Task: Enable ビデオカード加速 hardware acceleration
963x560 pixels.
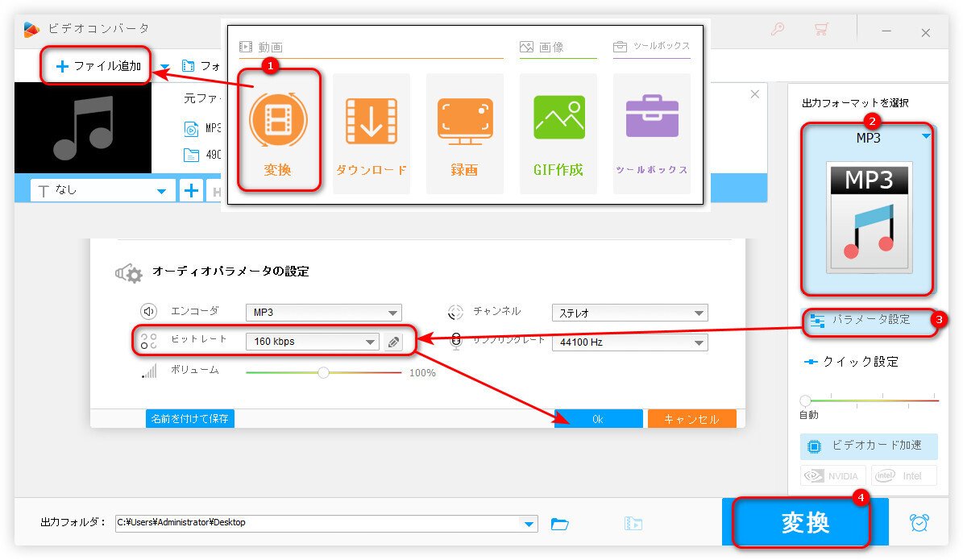Action: click(868, 446)
